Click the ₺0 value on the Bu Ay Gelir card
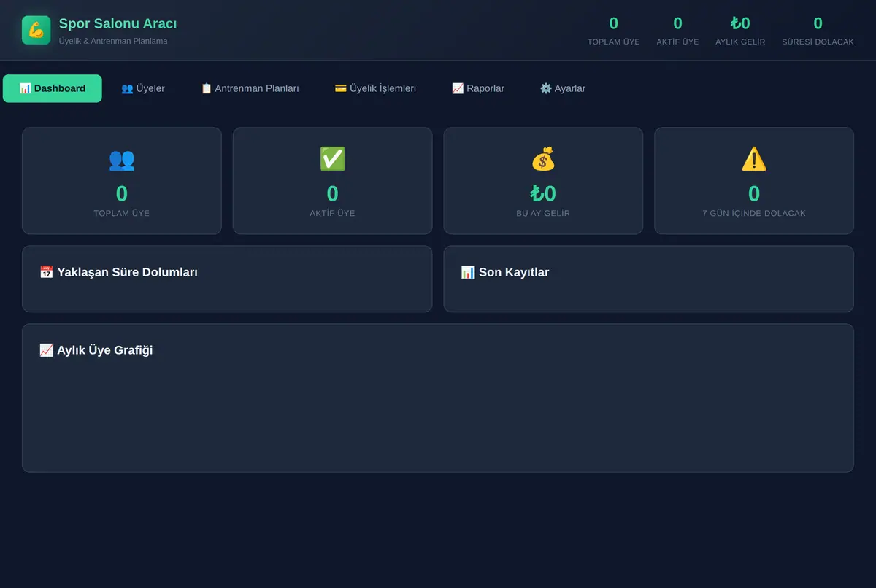 click(x=543, y=193)
